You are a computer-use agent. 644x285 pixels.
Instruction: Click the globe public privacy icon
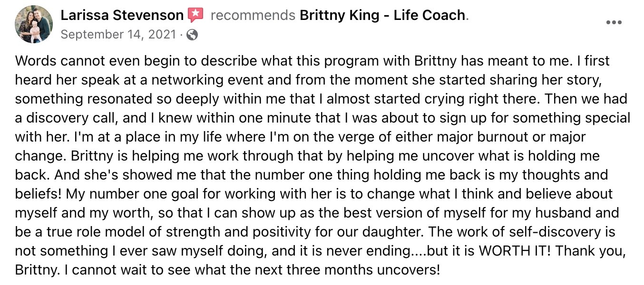192,35
